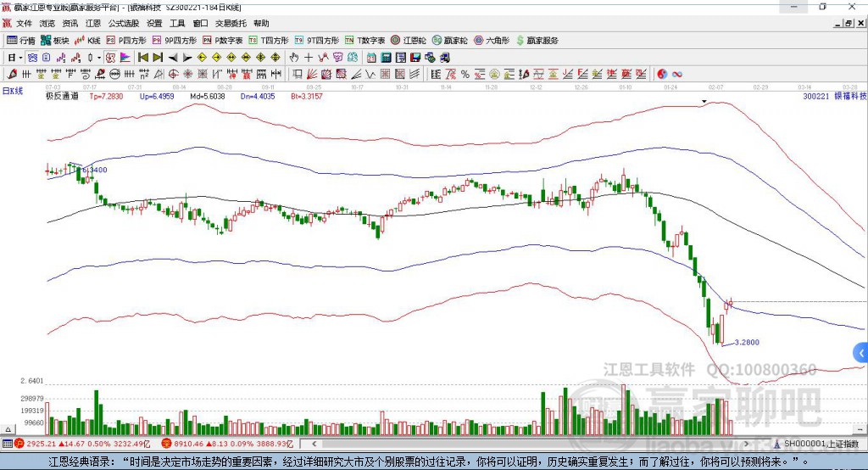Switch to the K线 chart view
The image size is (868, 470).
(x=87, y=41)
